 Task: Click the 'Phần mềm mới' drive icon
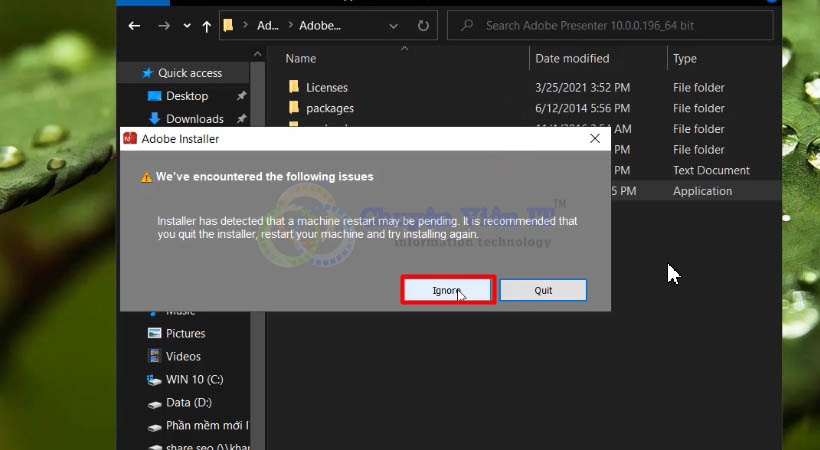(x=154, y=427)
